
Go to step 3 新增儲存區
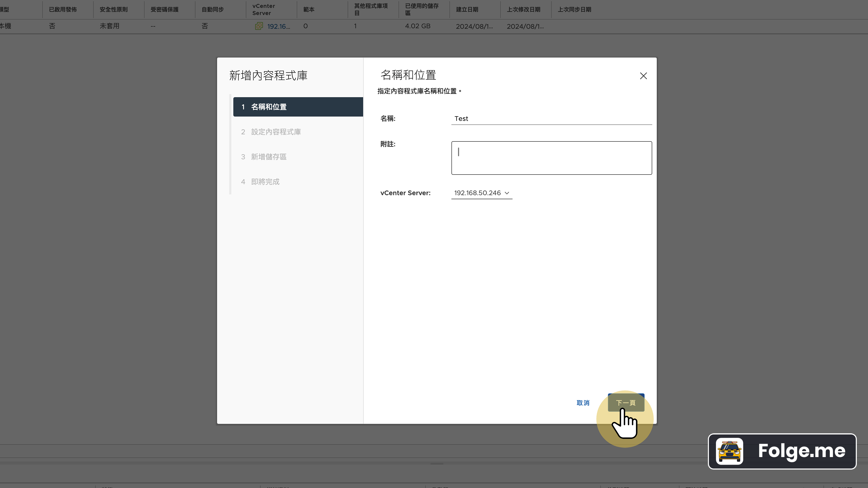point(268,157)
